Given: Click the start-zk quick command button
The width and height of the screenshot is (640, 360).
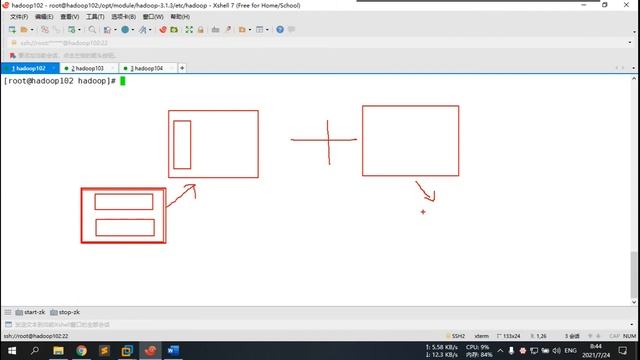Looking at the screenshot, I should point(30,312).
